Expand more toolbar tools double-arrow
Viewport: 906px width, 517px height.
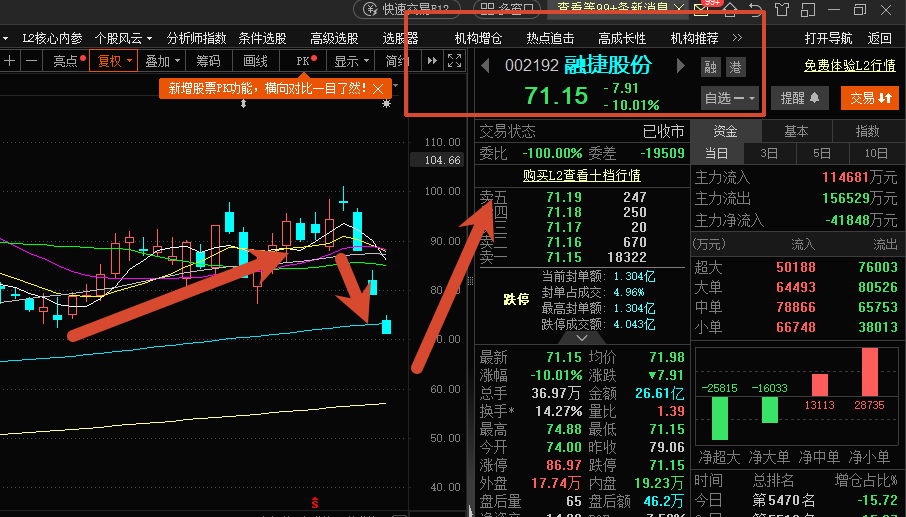point(432,61)
